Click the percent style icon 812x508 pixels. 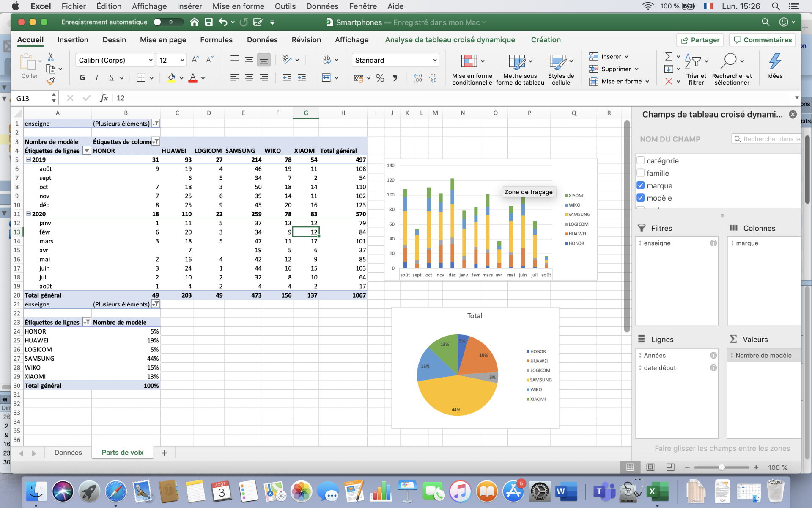coord(380,78)
